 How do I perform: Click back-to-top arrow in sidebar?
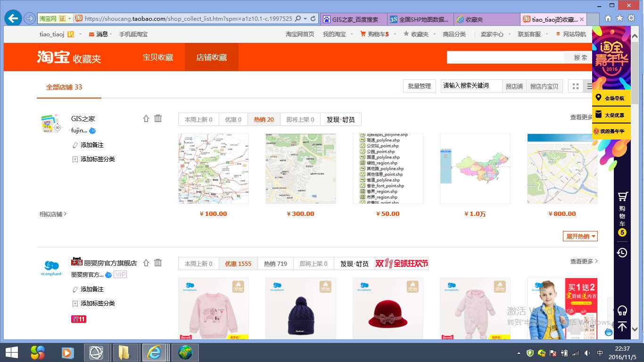(622, 326)
